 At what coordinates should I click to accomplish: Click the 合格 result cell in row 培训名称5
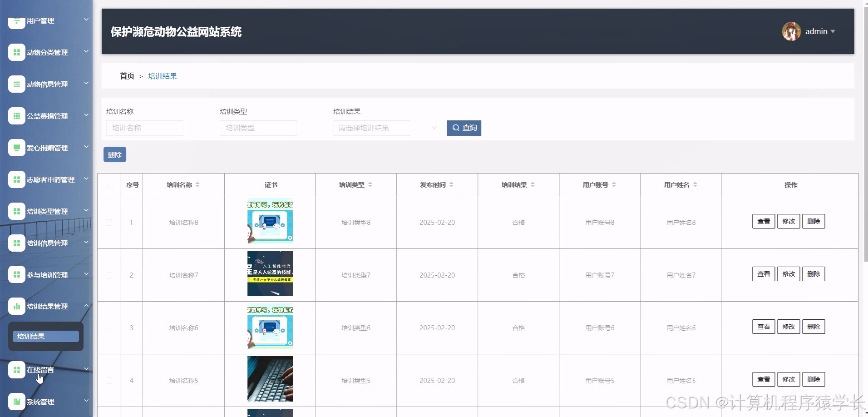(x=518, y=381)
